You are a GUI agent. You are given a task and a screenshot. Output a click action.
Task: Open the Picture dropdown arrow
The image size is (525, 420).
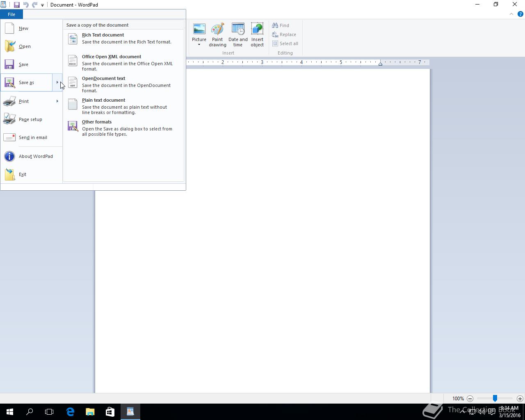(199, 45)
